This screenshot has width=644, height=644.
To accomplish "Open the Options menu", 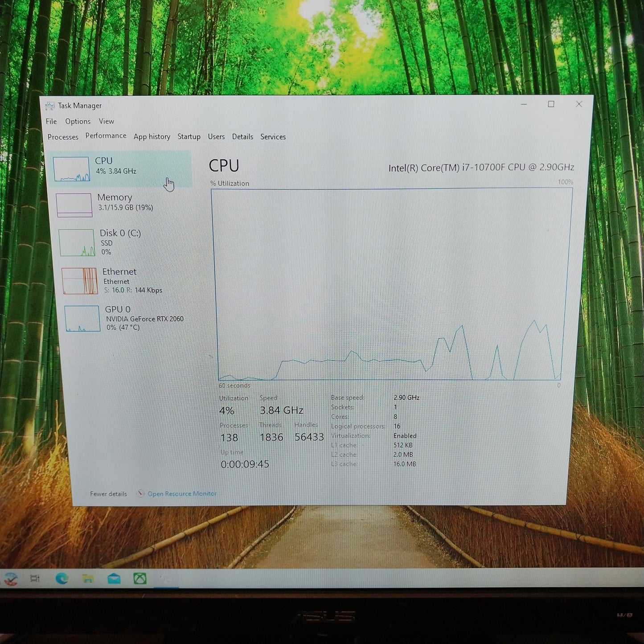I will coord(78,121).
